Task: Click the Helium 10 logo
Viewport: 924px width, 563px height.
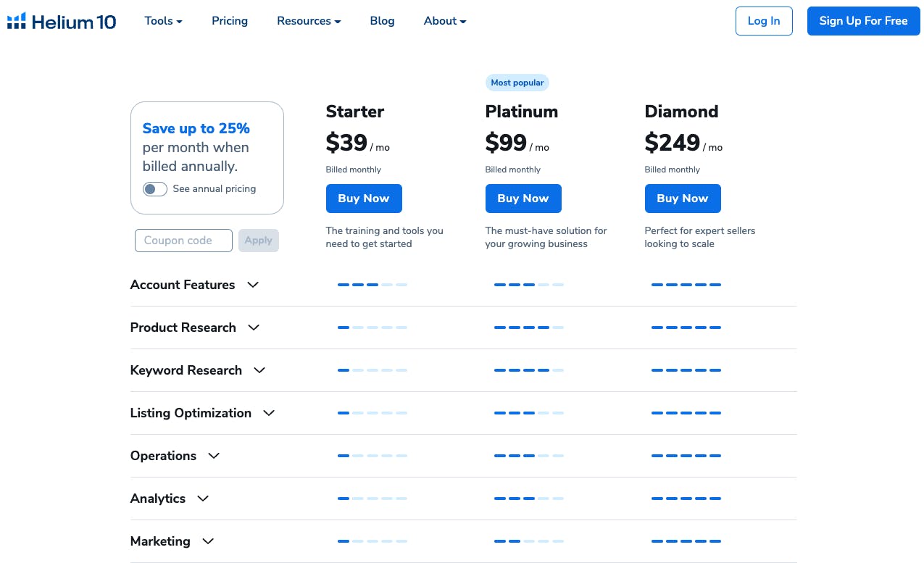Action: click(x=62, y=21)
